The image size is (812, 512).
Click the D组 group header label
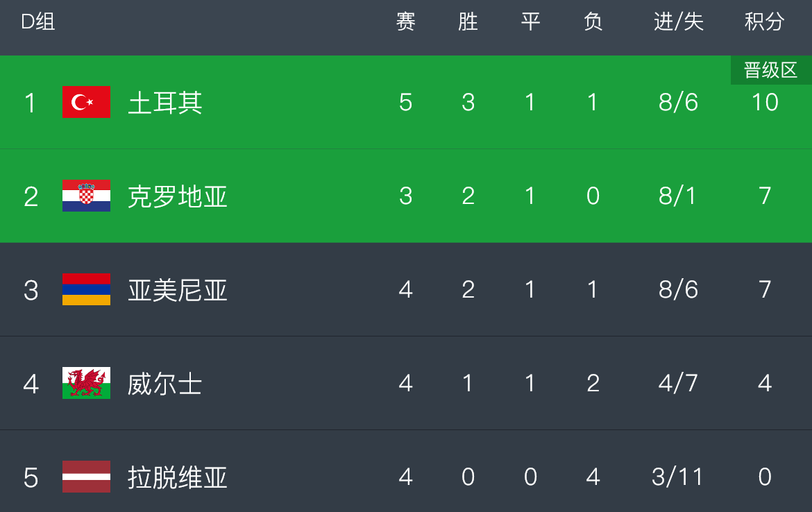[x=37, y=22]
